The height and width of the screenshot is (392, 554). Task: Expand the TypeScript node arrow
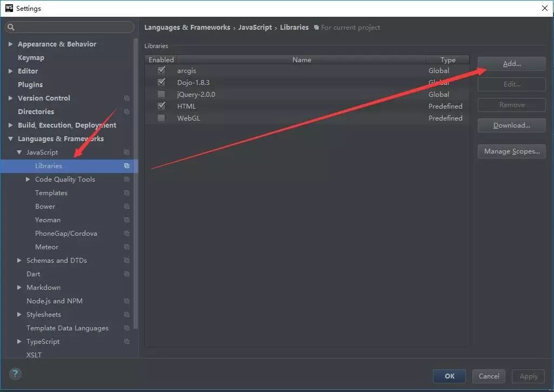click(x=19, y=342)
